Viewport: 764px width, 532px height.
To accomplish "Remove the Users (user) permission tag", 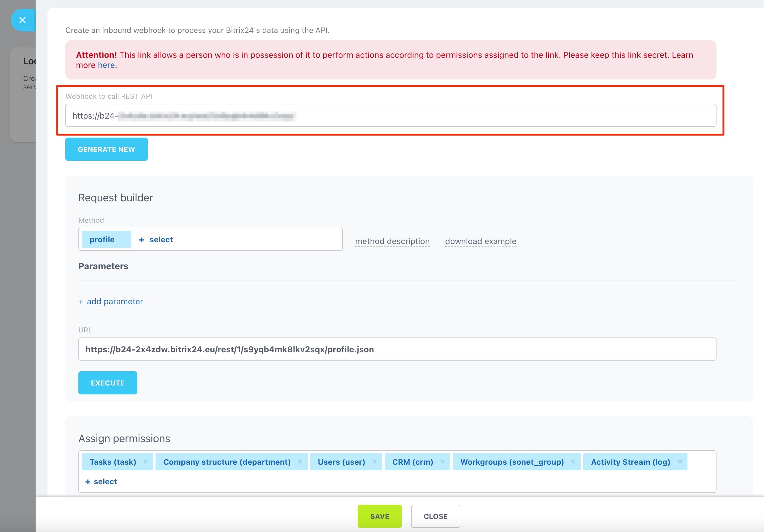I will (x=374, y=461).
